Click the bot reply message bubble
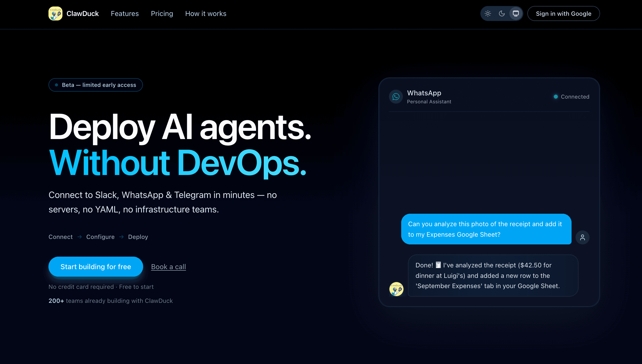Screen dimensions: 642x364 [x=493, y=276]
